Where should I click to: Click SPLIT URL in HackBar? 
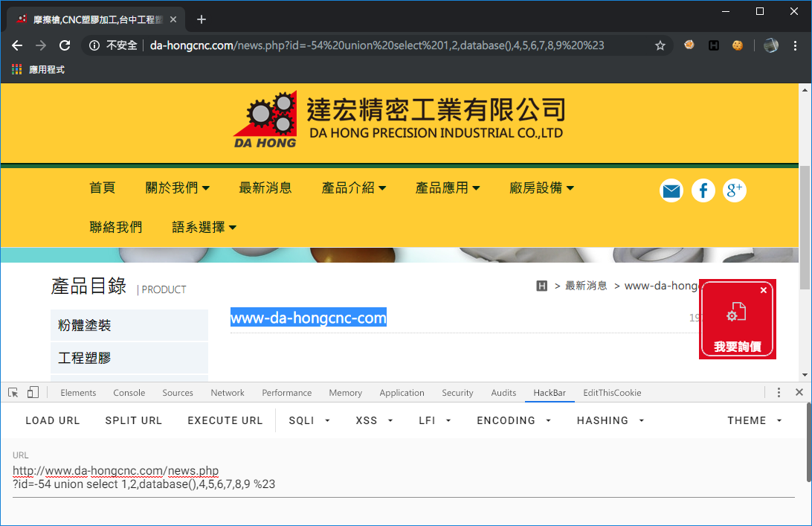[x=134, y=420]
